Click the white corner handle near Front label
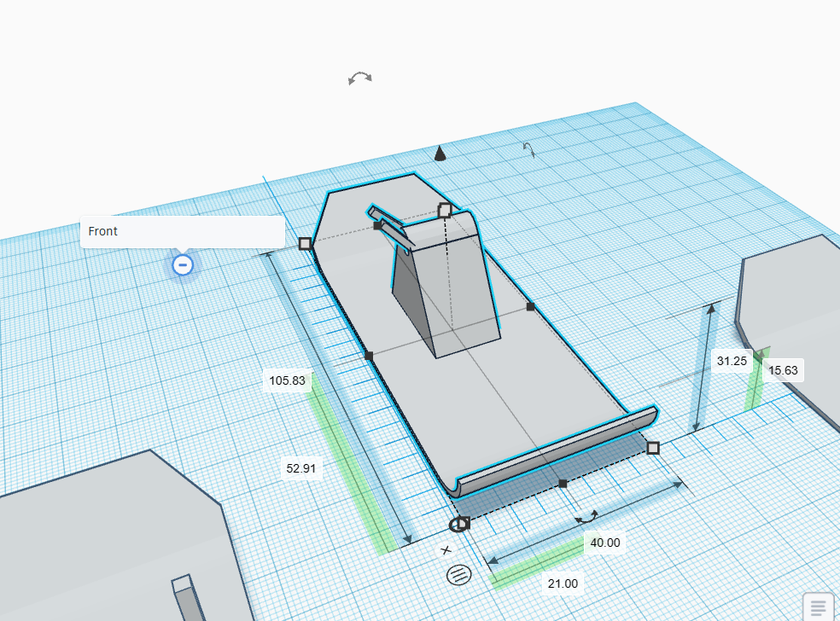 tap(306, 244)
